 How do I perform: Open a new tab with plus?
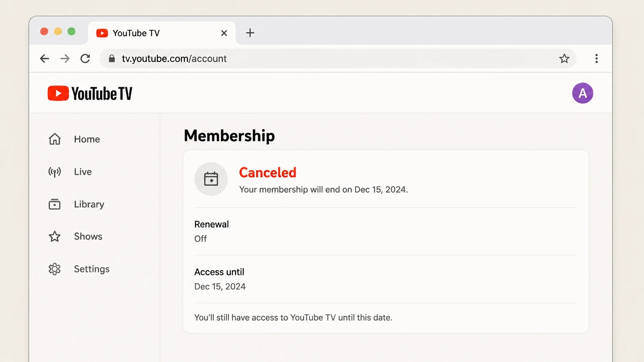(x=250, y=33)
